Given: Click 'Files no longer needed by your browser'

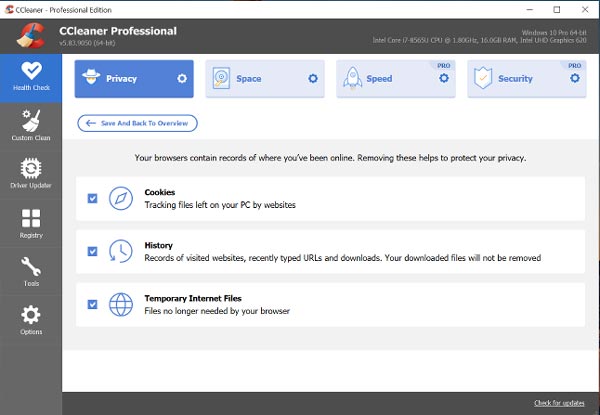Looking at the screenshot, I should click(217, 311).
